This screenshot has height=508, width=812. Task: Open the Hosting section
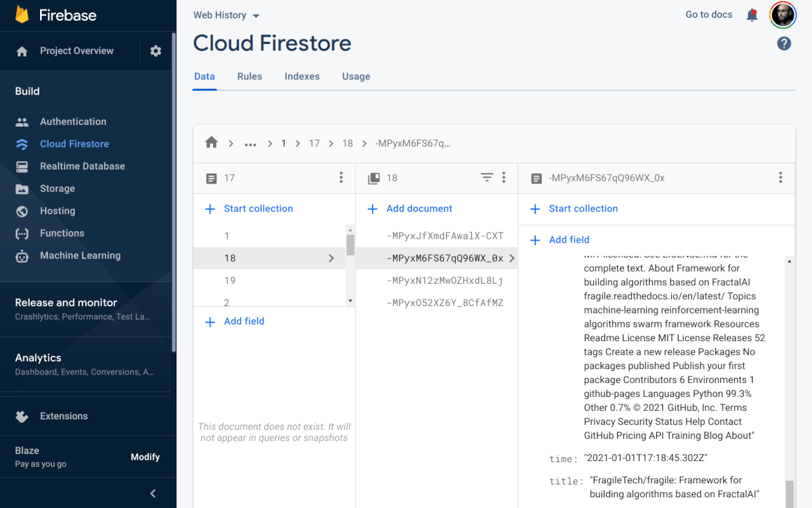point(56,211)
